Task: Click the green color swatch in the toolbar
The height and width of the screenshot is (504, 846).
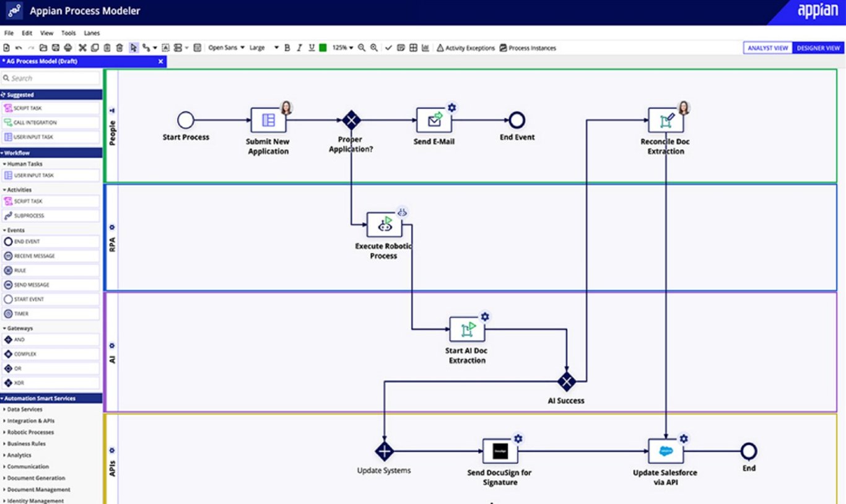Action: pyautogui.click(x=323, y=48)
